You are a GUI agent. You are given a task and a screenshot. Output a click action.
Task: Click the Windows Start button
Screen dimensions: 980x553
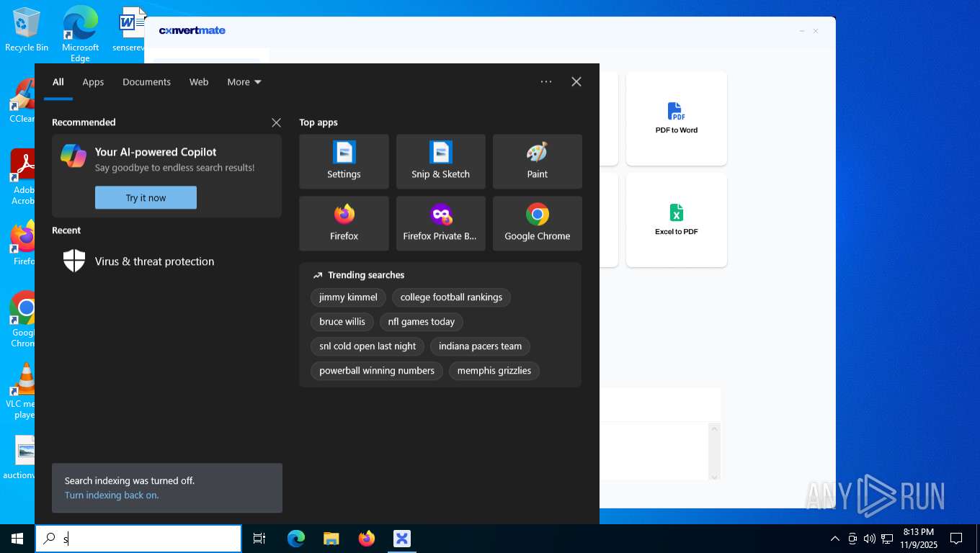click(x=17, y=539)
